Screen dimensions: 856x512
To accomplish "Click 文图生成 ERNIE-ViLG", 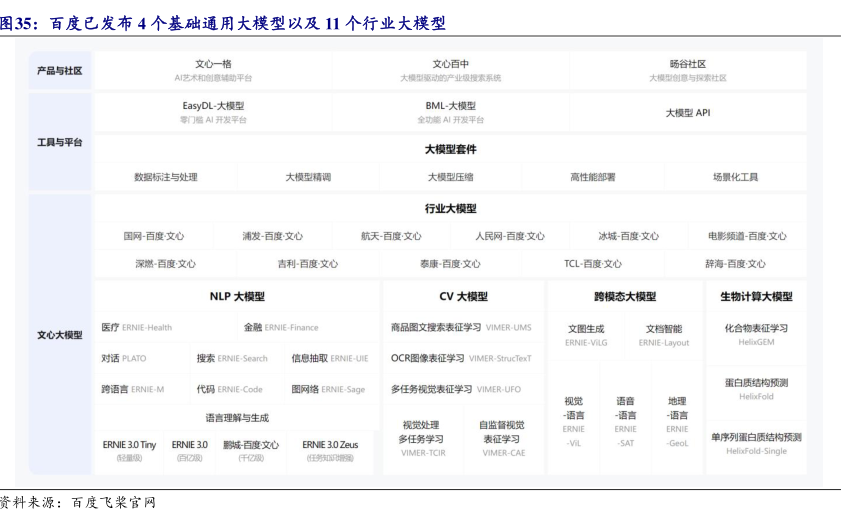I will click(x=586, y=335).
